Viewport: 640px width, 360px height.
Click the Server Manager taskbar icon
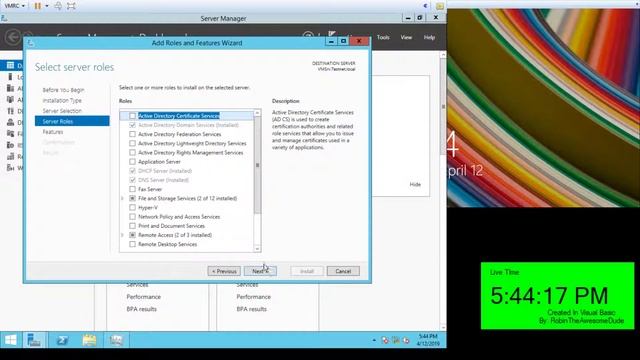tap(34, 340)
